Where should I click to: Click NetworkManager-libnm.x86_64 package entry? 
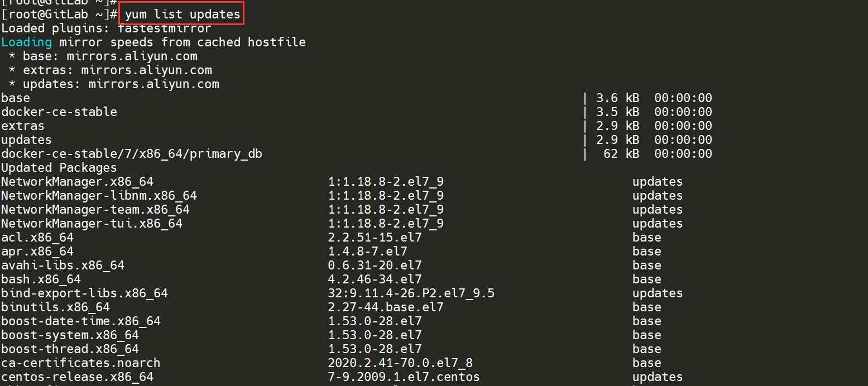(x=99, y=196)
